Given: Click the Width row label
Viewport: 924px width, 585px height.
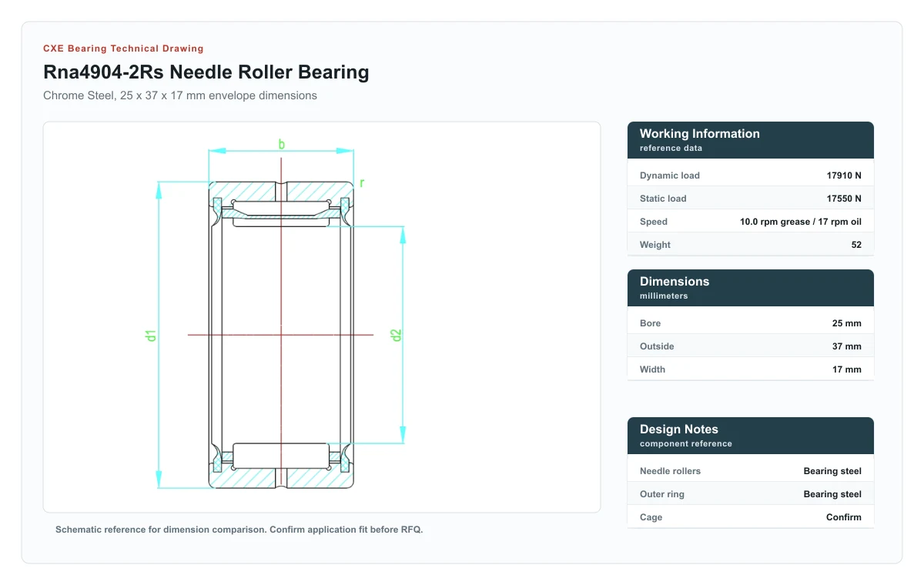Looking at the screenshot, I should pos(652,369).
